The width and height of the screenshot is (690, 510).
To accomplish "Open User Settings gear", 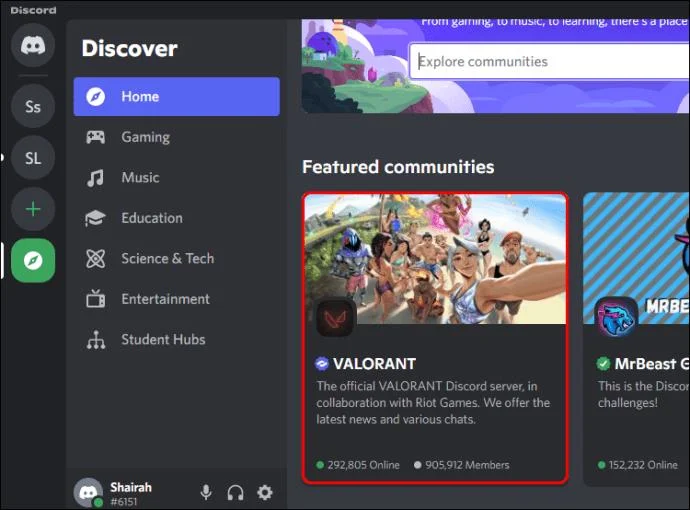I will (x=265, y=492).
